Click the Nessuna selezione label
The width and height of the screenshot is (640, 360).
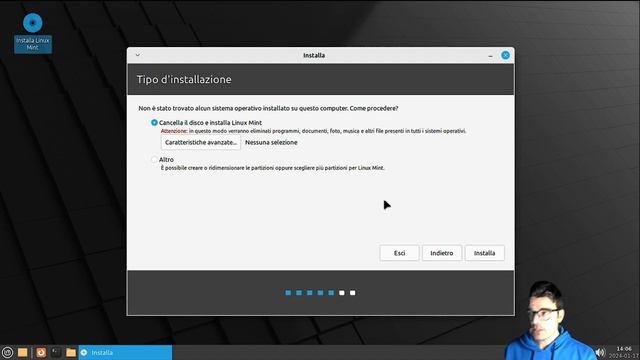pos(271,142)
